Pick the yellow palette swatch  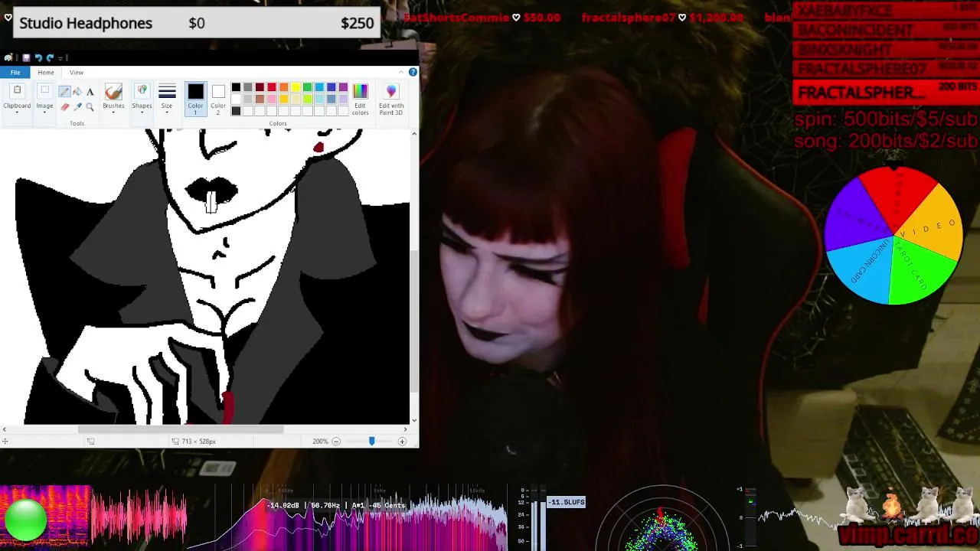[296, 87]
